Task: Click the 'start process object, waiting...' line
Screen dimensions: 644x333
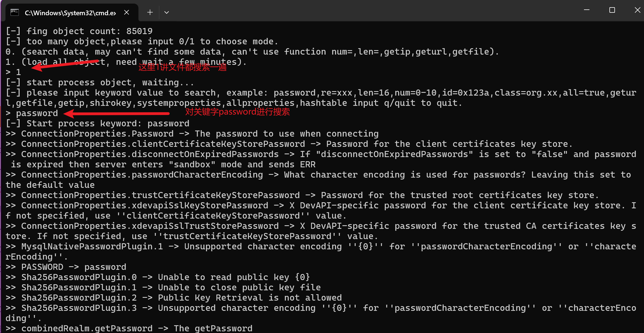Action: pyautogui.click(x=100, y=83)
